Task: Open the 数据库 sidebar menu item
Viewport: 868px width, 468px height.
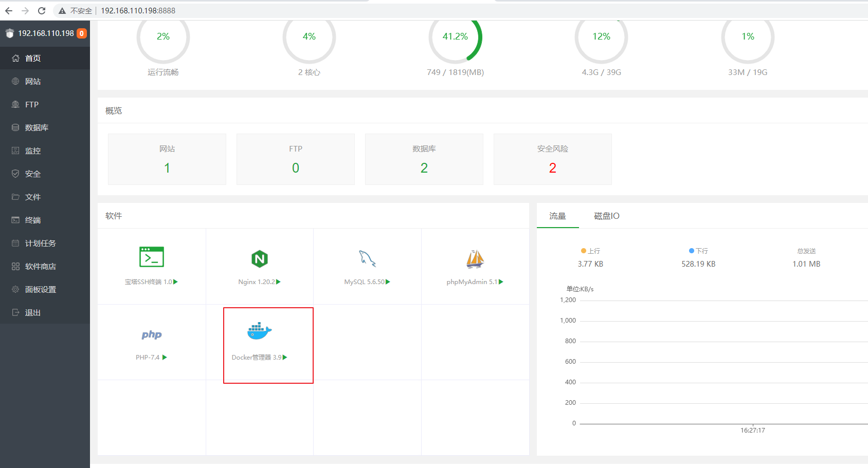Action: tap(37, 128)
